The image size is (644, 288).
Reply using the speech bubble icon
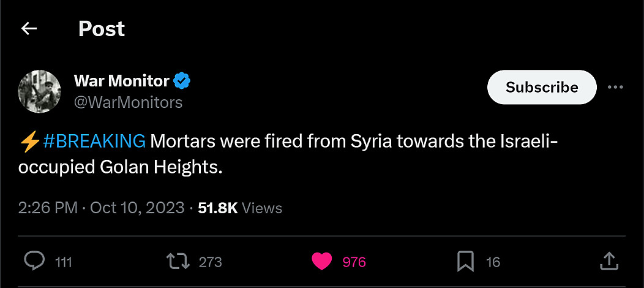click(x=34, y=262)
